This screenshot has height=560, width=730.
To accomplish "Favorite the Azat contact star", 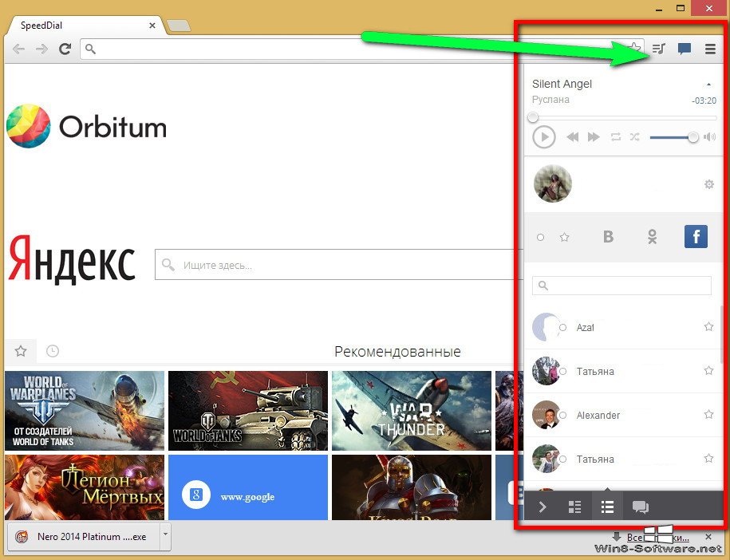I will coord(708,327).
